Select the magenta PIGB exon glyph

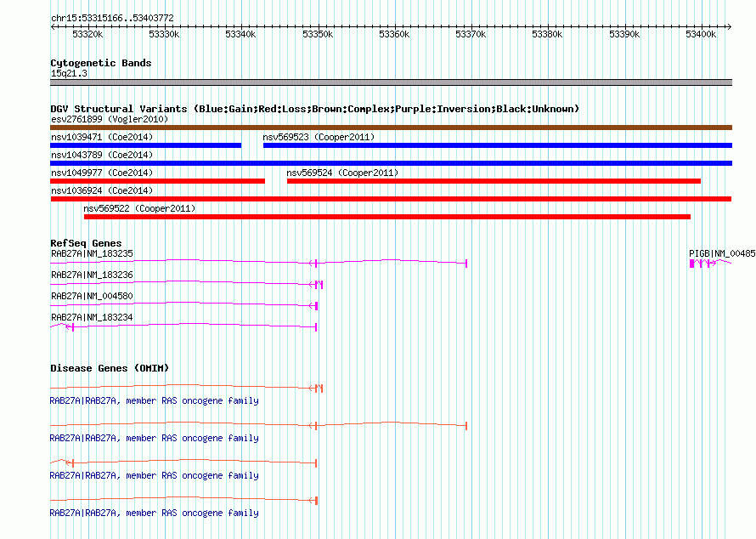click(692, 264)
